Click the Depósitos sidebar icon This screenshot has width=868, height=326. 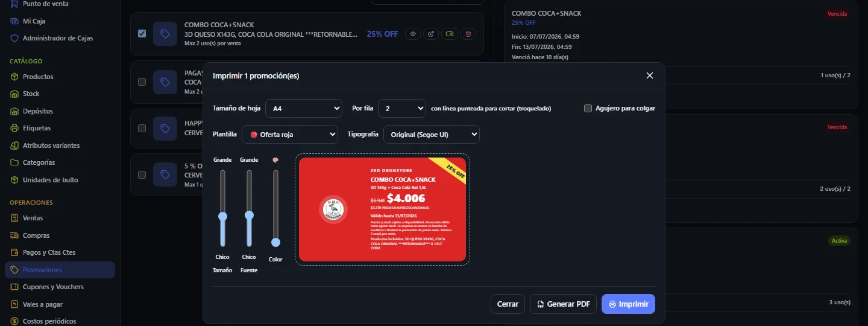14,111
